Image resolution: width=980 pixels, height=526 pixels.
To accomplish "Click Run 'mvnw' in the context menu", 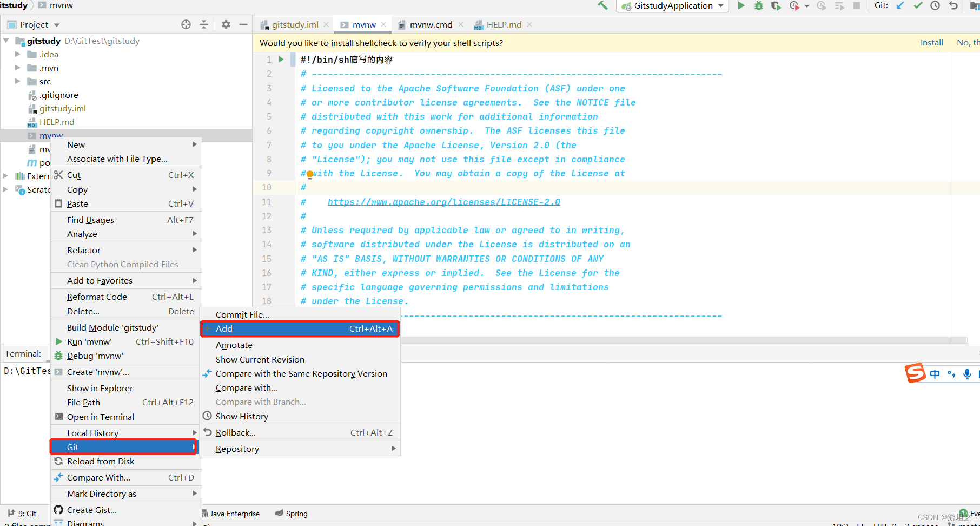I will point(126,342).
